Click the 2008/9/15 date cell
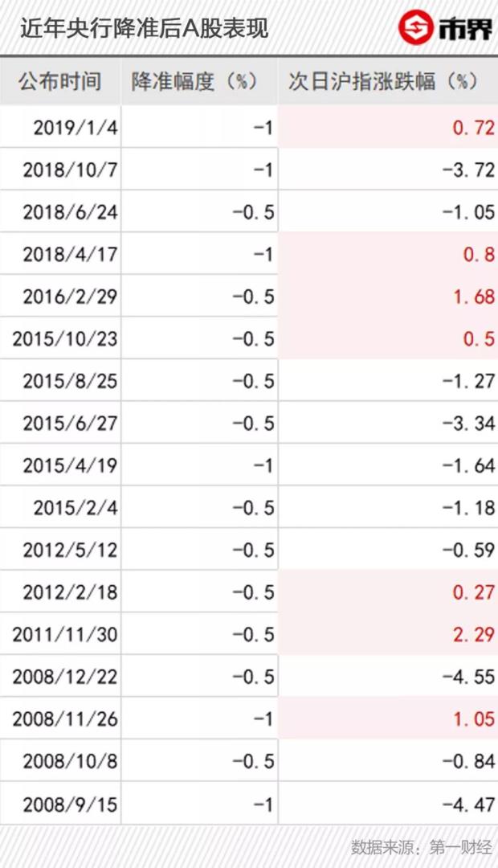This screenshot has height=868, width=498. tap(70, 804)
